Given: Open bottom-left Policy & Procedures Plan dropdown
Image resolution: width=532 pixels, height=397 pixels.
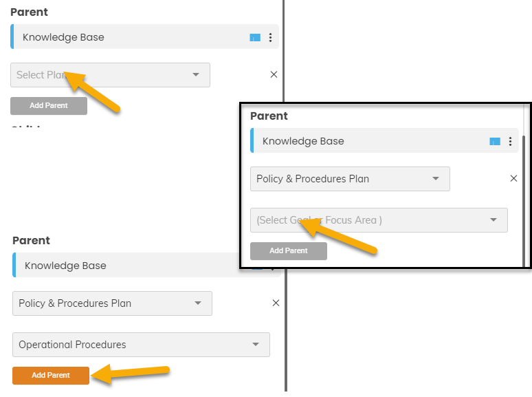Looking at the screenshot, I should tap(112, 303).
